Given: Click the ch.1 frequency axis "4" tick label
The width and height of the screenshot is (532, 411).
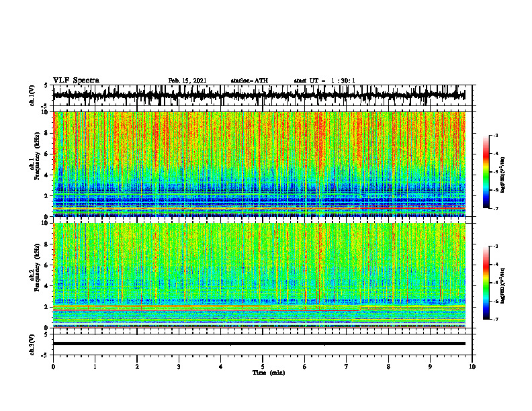Looking at the screenshot, I should 47,175.
